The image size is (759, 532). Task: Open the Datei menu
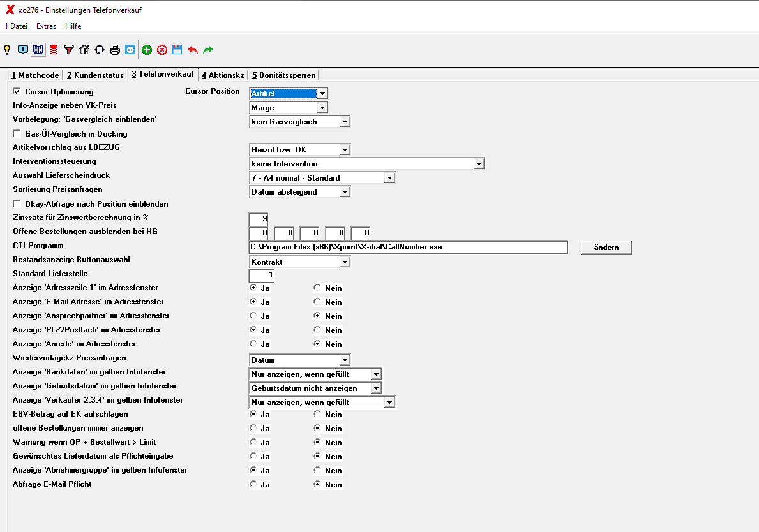(x=16, y=26)
